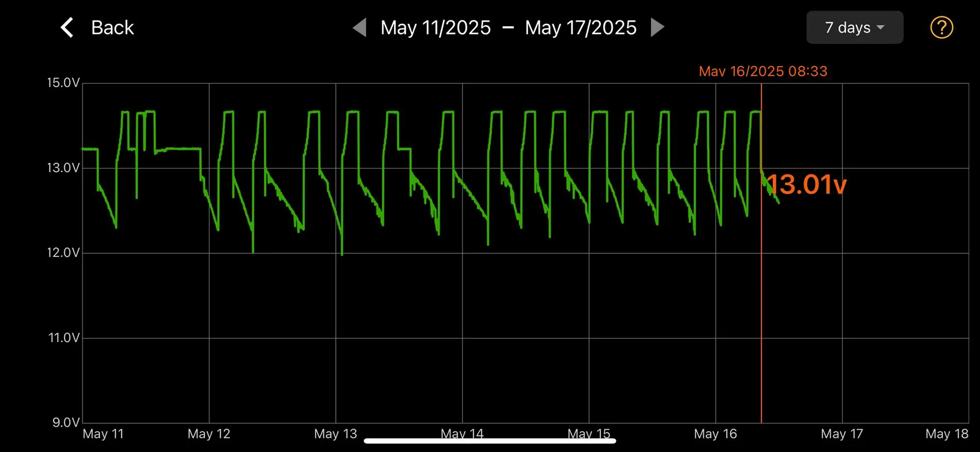Open the 7 days range dropdown
Screen dimensions: 980x452
tap(855, 27)
